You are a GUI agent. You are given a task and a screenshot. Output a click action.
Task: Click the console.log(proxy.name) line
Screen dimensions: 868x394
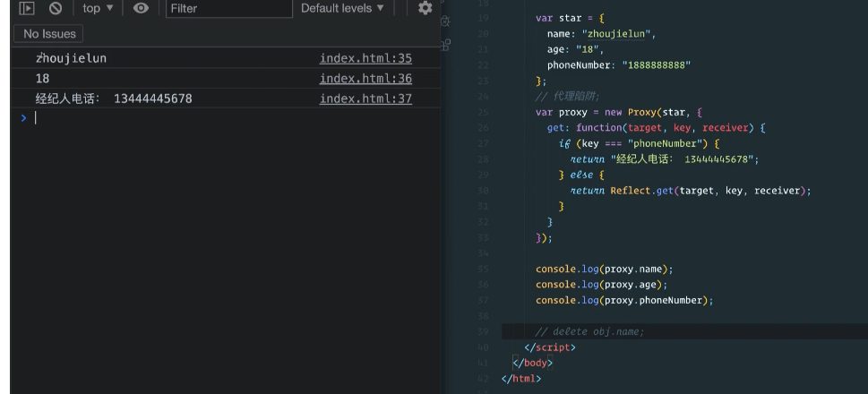(x=605, y=269)
